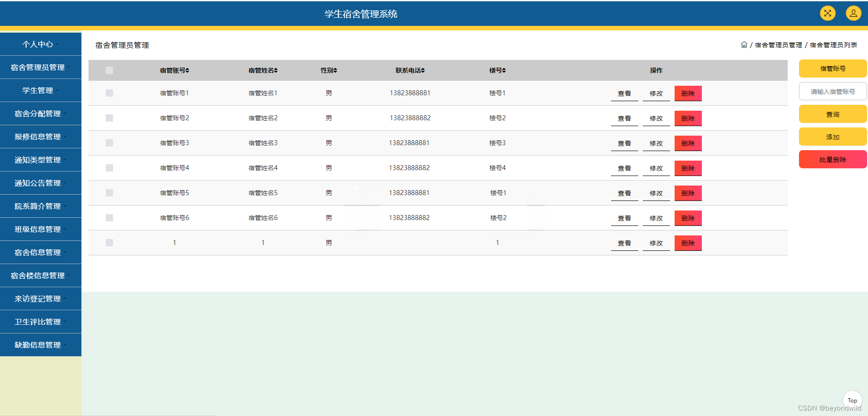Image resolution: width=868 pixels, height=416 pixels.
Task: Click the 请输入宿管账号 input field
Action: tap(833, 91)
